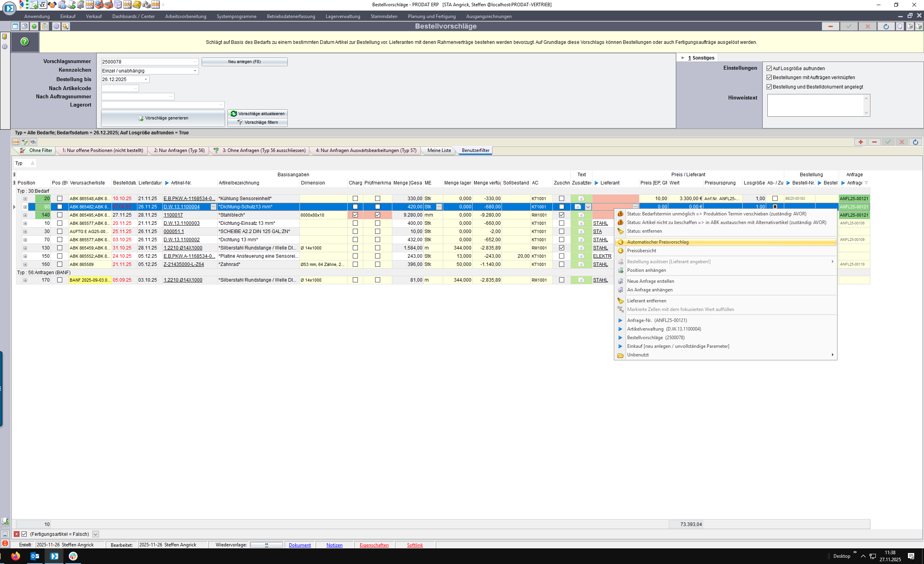The height and width of the screenshot is (564, 924).
Task: Open the Bestellung bis date dropdown
Action: coord(146,80)
